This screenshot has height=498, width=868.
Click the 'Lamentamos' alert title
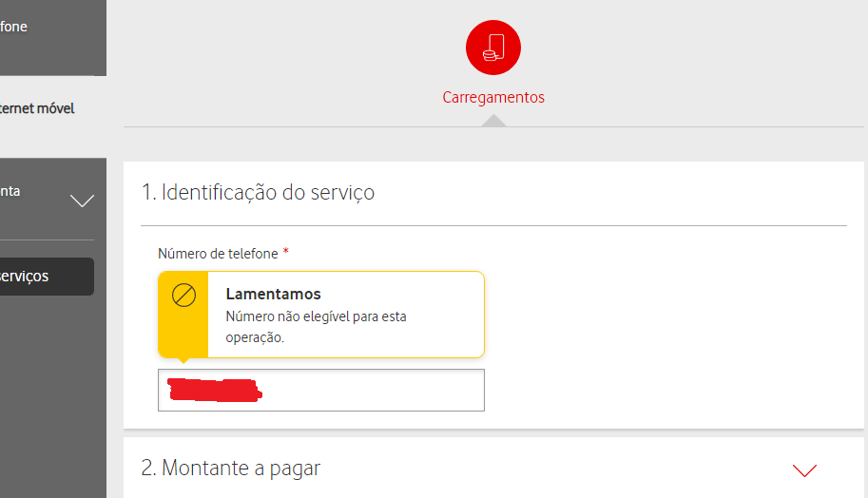click(x=273, y=294)
